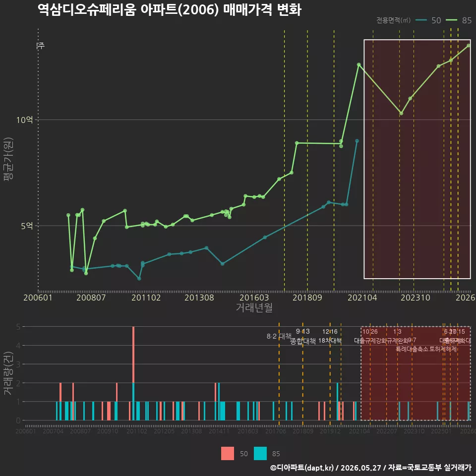Click the volume chart y-axis label 4
The height and width of the screenshot is (476, 476).
pos(18,346)
